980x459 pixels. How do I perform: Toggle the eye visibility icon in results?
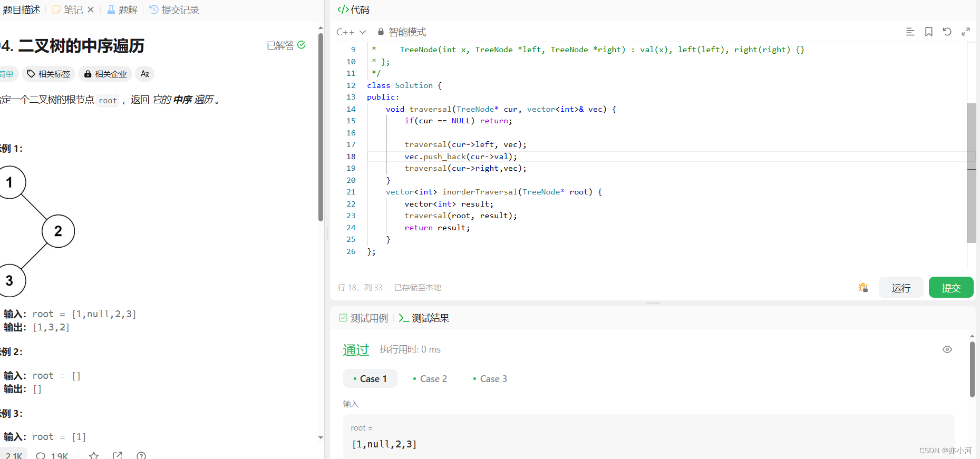[x=947, y=349]
